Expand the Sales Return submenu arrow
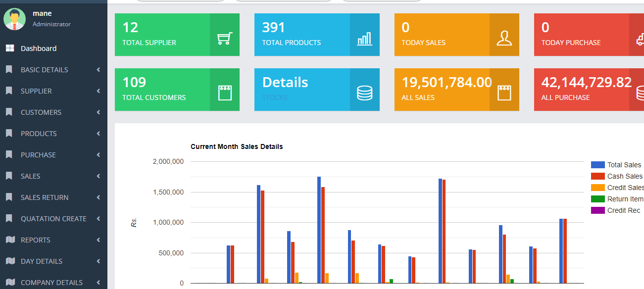This screenshot has width=644, height=289. 99,197
